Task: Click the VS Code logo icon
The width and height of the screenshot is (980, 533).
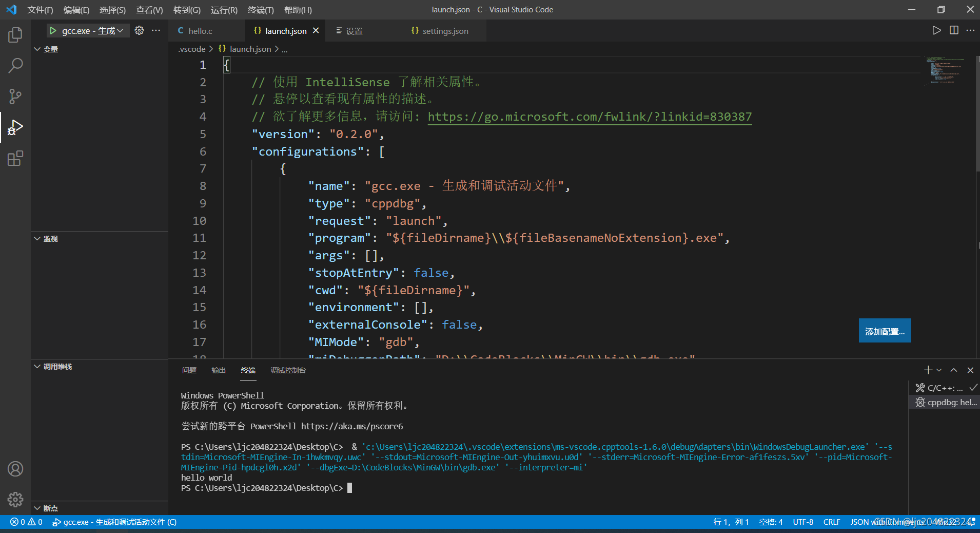Action: (x=11, y=10)
